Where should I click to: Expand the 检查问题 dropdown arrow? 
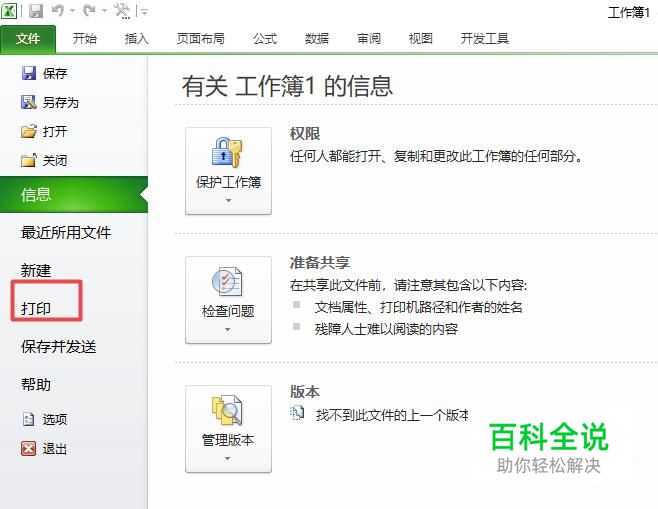(228, 330)
